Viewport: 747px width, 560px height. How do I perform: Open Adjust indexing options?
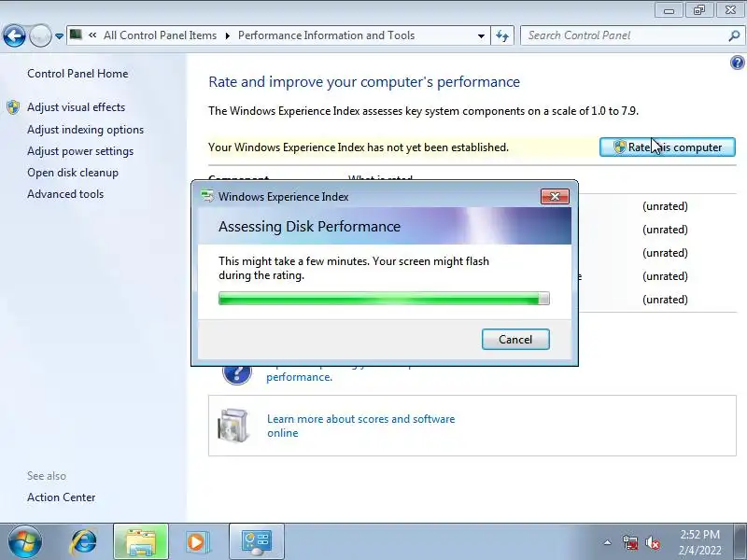[x=85, y=130]
